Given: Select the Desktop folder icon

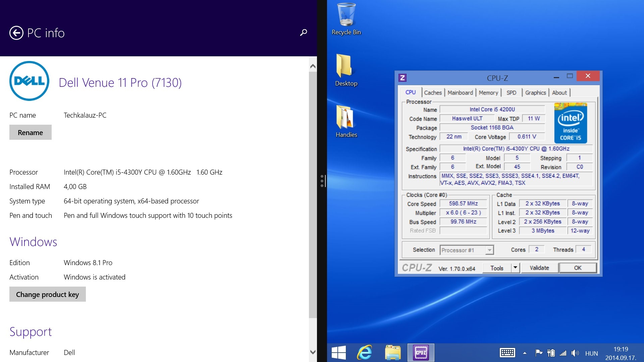Looking at the screenshot, I should click(x=346, y=70).
